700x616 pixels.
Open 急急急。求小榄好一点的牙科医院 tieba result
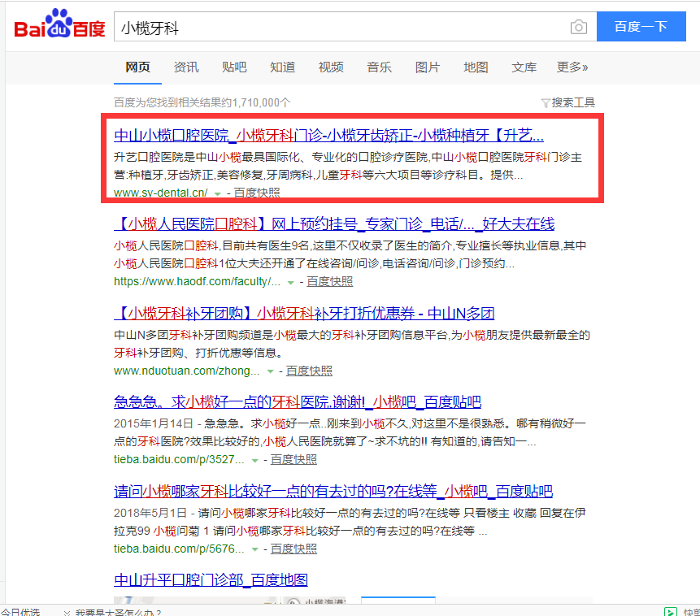pyautogui.click(x=298, y=401)
